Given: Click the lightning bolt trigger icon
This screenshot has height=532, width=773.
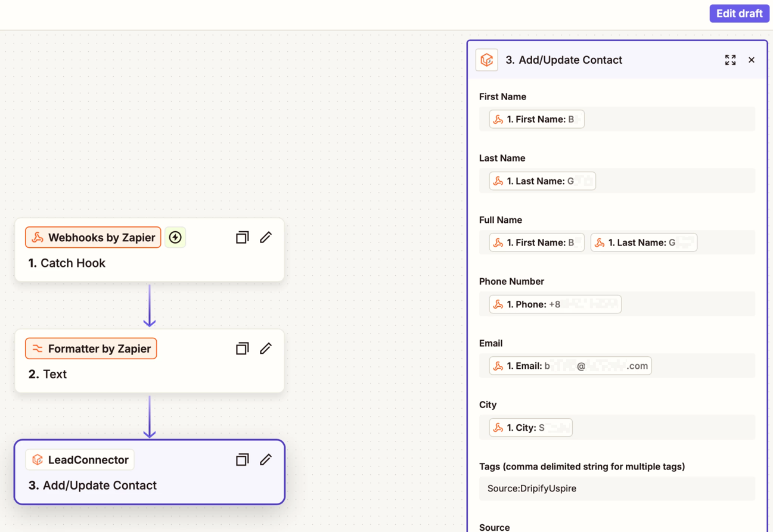Looking at the screenshot, I should (x=175, y=237).
